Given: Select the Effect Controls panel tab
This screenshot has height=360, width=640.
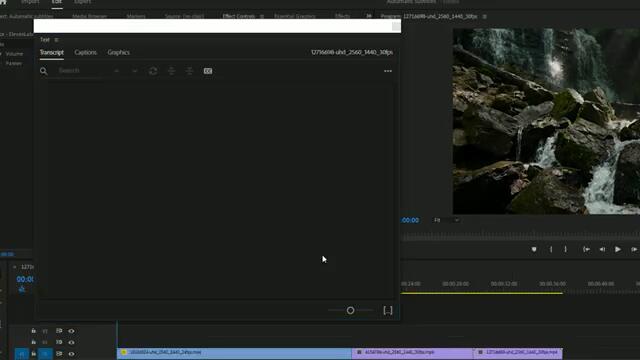Looking at the screenshot, I should coord(239,16).
